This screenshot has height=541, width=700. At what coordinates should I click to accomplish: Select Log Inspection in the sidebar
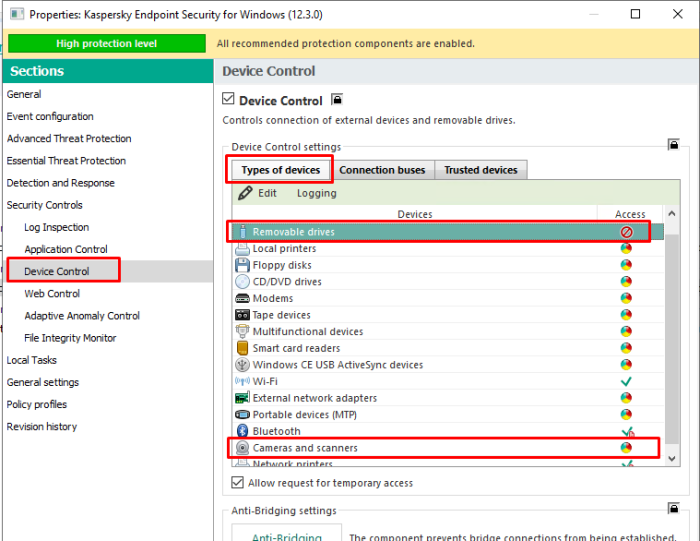click(x=57, y=227)
